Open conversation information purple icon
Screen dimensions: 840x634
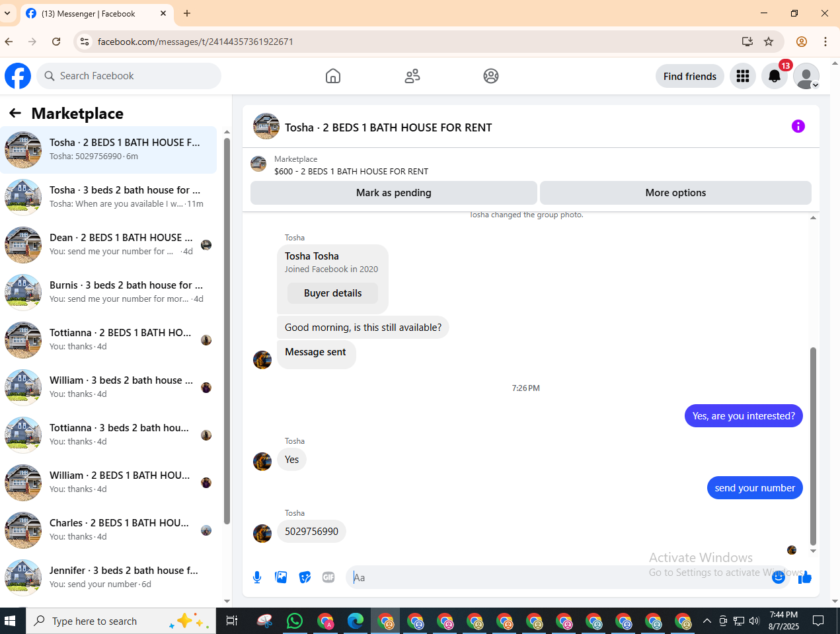point(798,126)
